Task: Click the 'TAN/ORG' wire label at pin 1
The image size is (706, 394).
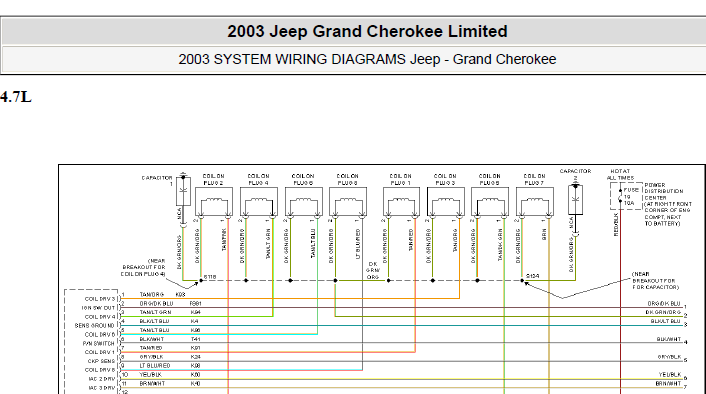Action: pyautogui.click(x=152, y=294)
